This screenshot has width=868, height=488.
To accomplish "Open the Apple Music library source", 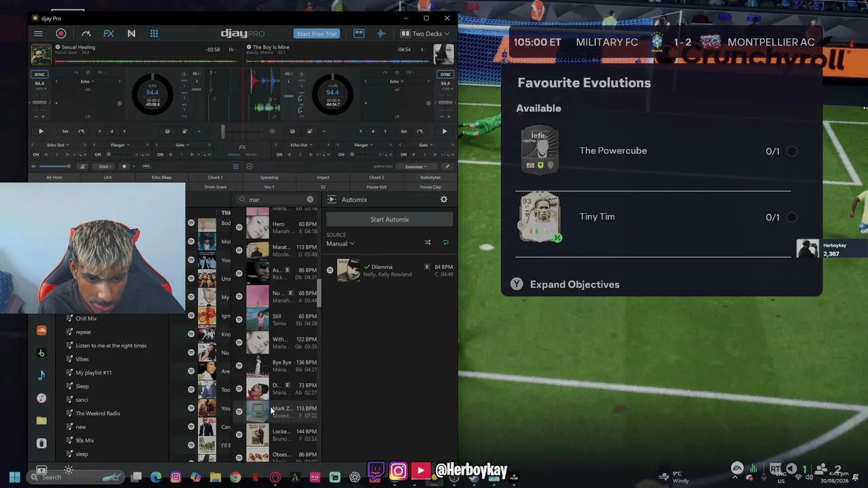I will point(41,398).
